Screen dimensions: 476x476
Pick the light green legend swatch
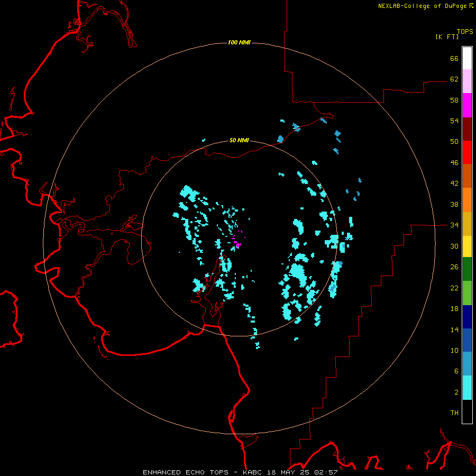(467, 293)
